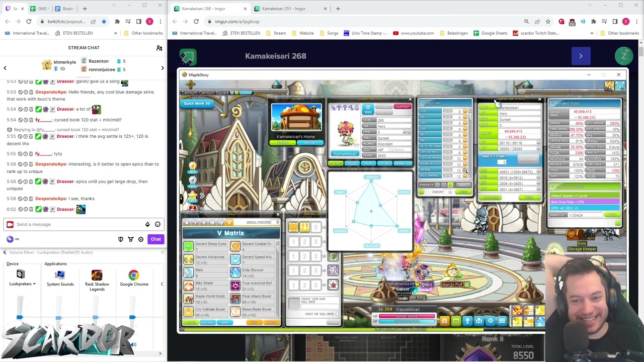Ban DesperateApe on the 5:58 epics message
Viewport: 644px width, 362px height.
click(x=21, y=164)
